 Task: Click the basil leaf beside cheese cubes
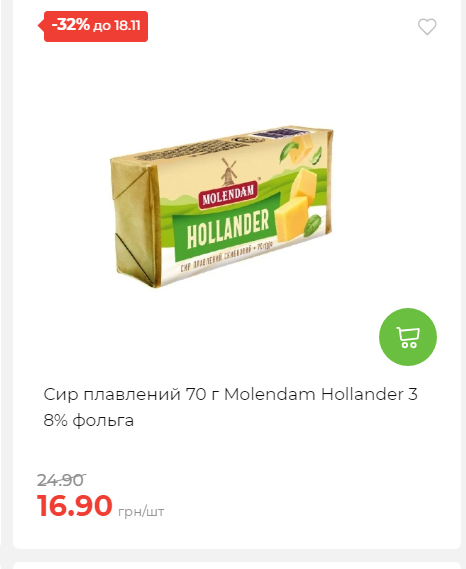click(312, 225)
